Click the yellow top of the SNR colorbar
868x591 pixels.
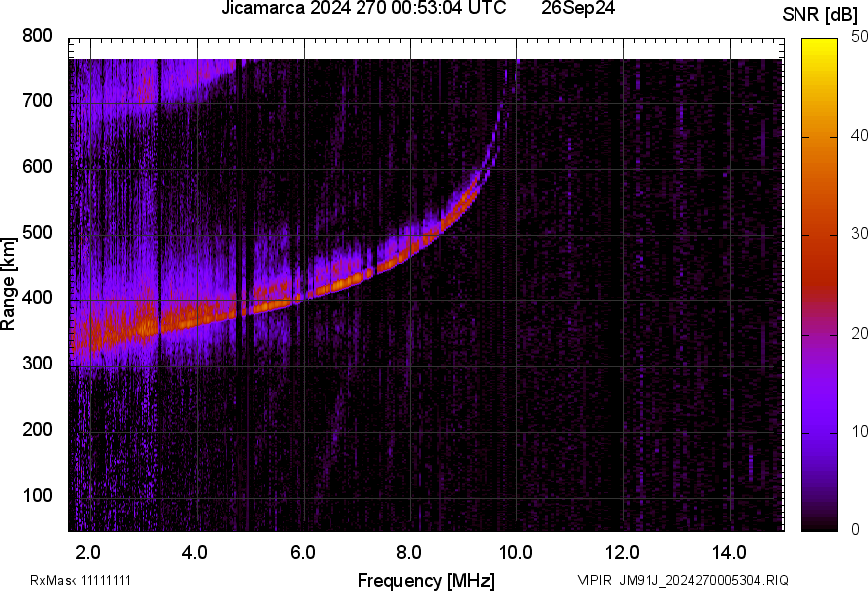pos(819,43)
